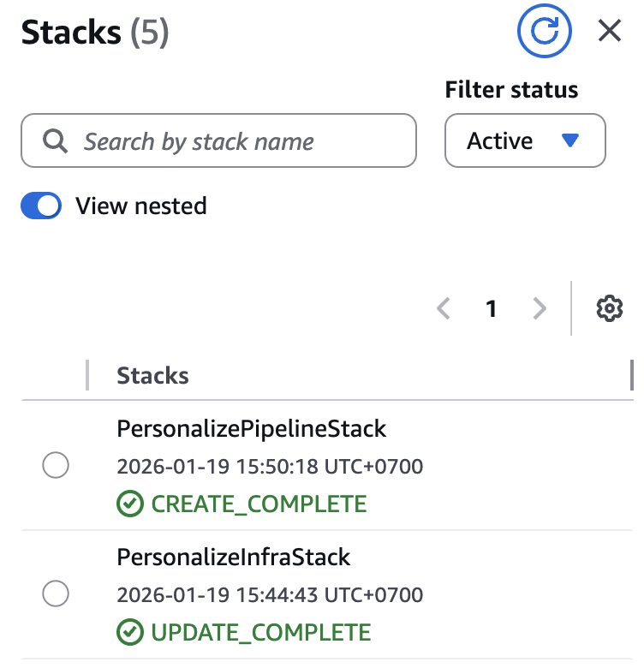
Task: Open the Filter status dropdown
Action: tap(524, 140)
